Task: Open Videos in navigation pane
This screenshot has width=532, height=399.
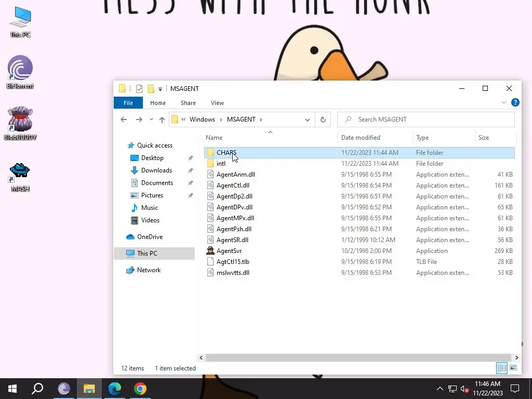Action: (150, 220)
